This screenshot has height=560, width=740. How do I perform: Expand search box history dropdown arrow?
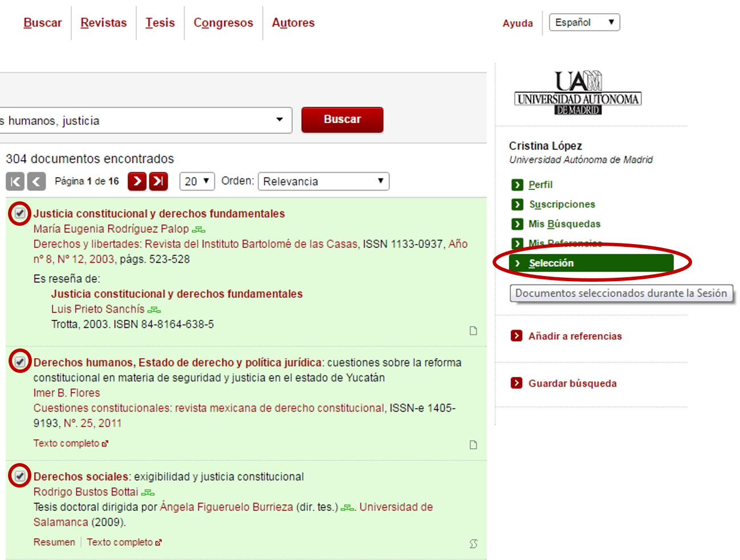[279, 120]
